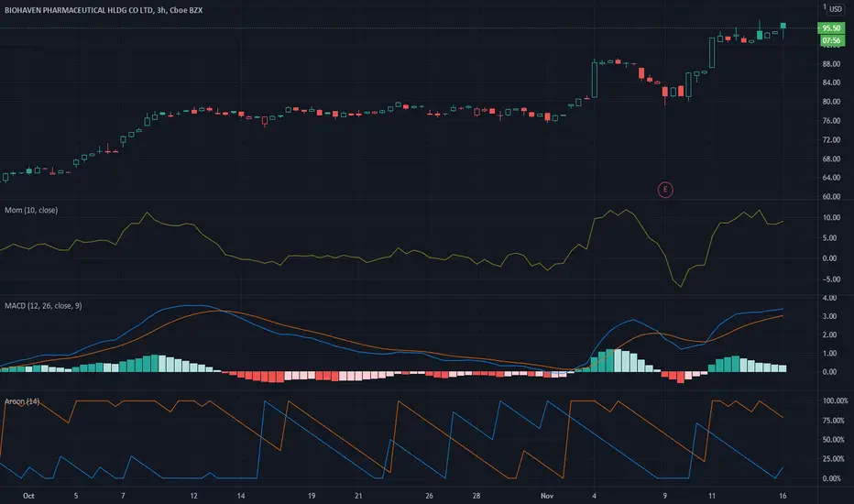The width and height of the screenshot is (854, 504).
Task: Click the 50.00% Aroon scale value
Action: (833, 440)
